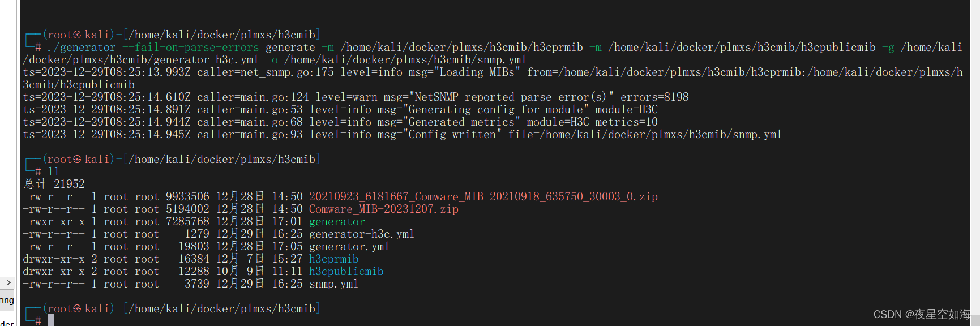Screen dimensions: 980x326
Task: Click the green generator executable name
Action: (337, 222)
